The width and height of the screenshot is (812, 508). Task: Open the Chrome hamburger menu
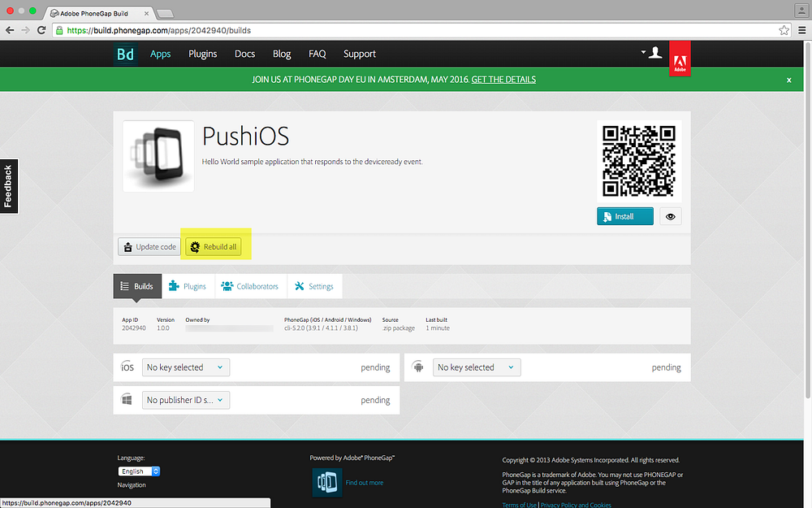tap(802, 30)
